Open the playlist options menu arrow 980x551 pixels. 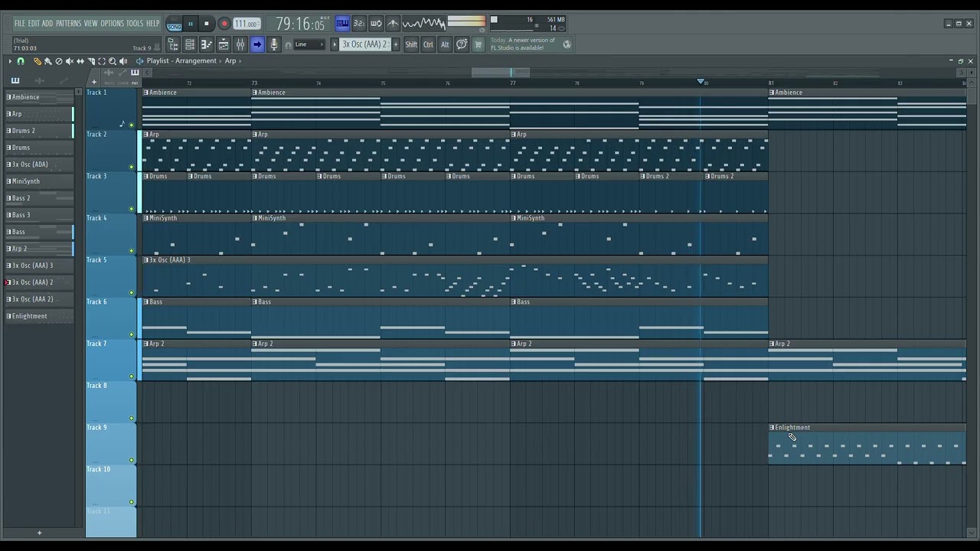tap(10, 61)
